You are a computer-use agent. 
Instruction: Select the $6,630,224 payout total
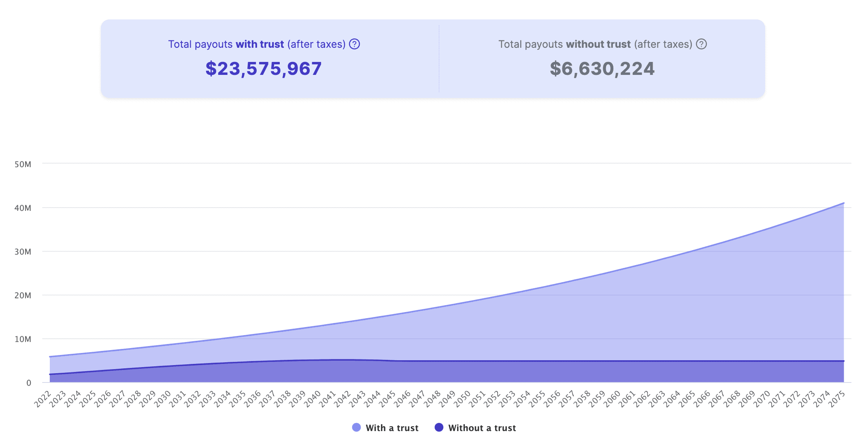click(x=602, y=68)
